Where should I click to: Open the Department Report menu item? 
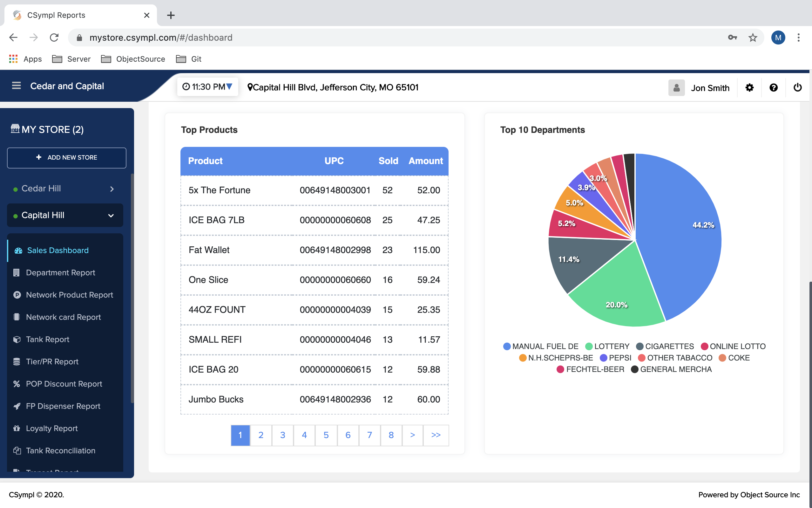coord(60,272)
